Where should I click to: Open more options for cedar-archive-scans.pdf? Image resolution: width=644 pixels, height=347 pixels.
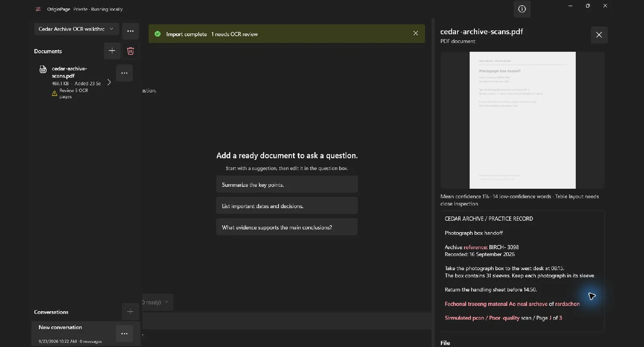point(124,73)
